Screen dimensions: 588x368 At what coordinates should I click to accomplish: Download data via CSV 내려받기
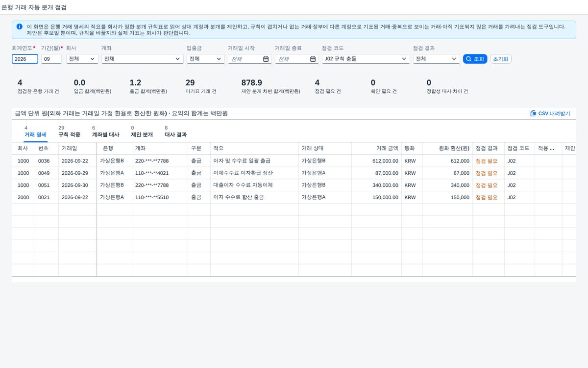point(550,113)
